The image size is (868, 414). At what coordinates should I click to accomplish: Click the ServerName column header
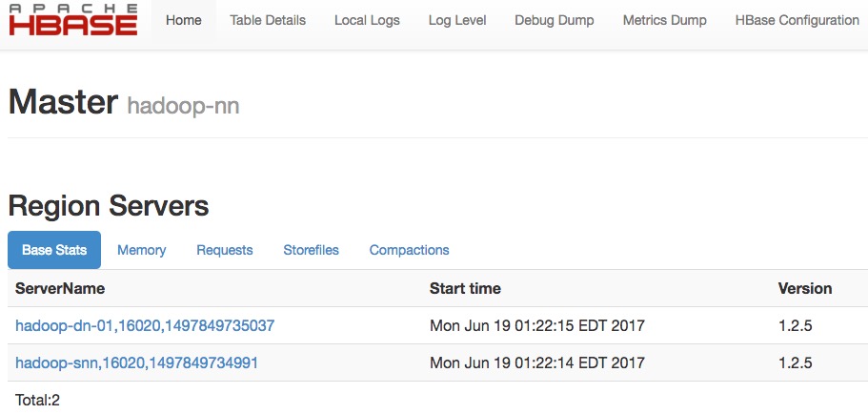click(60, 288)
